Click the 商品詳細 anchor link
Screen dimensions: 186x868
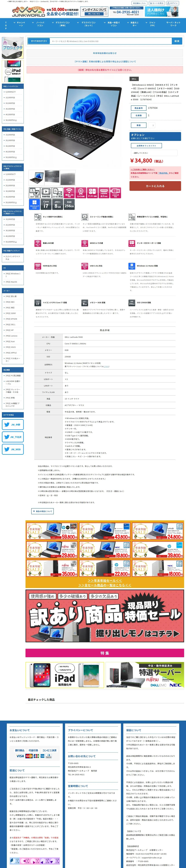click(163, 173)
